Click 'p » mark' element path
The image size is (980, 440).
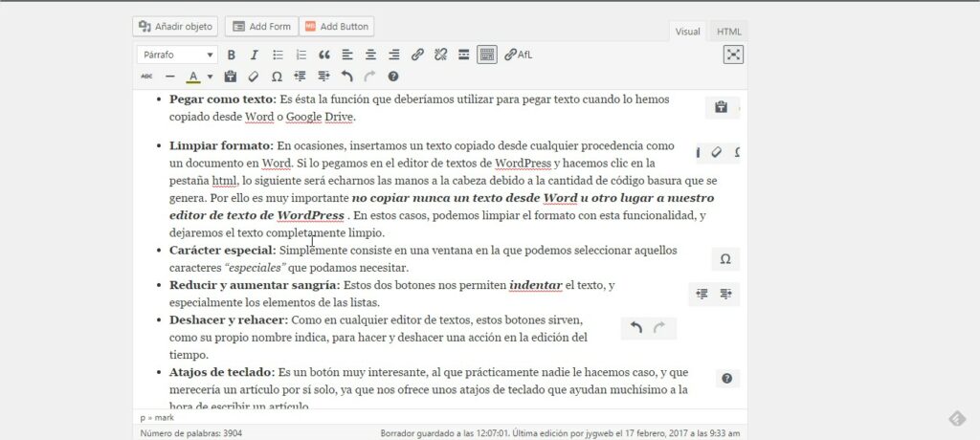point(157,417)
